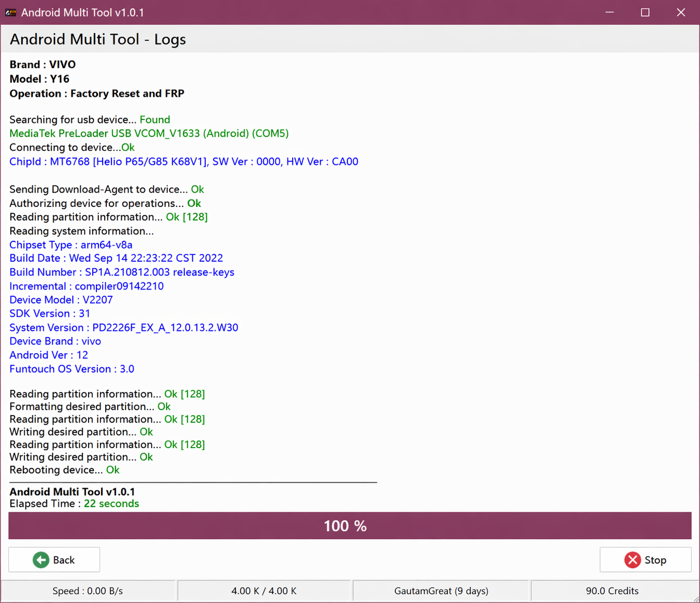The height and width of the screenshot is (603, 700).
Task: Click the 100 % progress bar
Action: tap(350, 526)
